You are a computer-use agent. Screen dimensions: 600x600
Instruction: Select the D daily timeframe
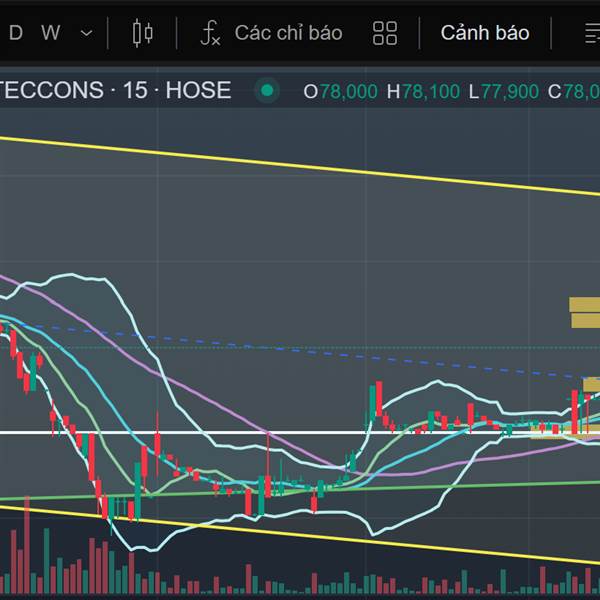16,33
